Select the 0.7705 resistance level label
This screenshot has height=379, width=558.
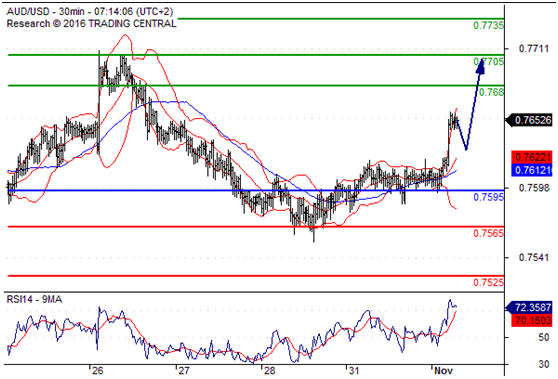click(x=488, y=62)
